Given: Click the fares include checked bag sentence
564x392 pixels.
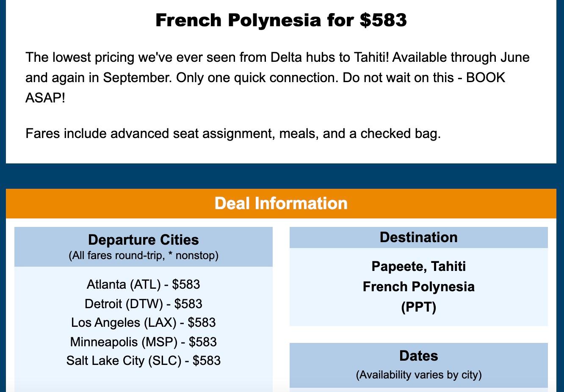Looking at the screenshot, I should [233, 133].
